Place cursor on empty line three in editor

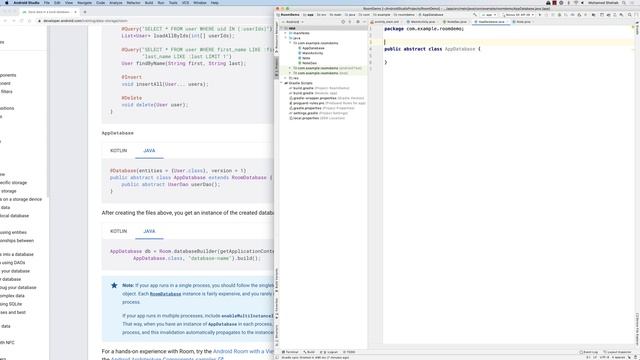coord(508,42)
